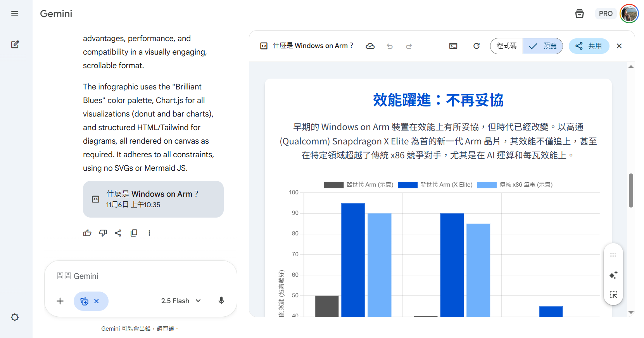Click the select-element tool in floating toolbar
The height and width of the screenshot is (338, 644).
(613, 295)
